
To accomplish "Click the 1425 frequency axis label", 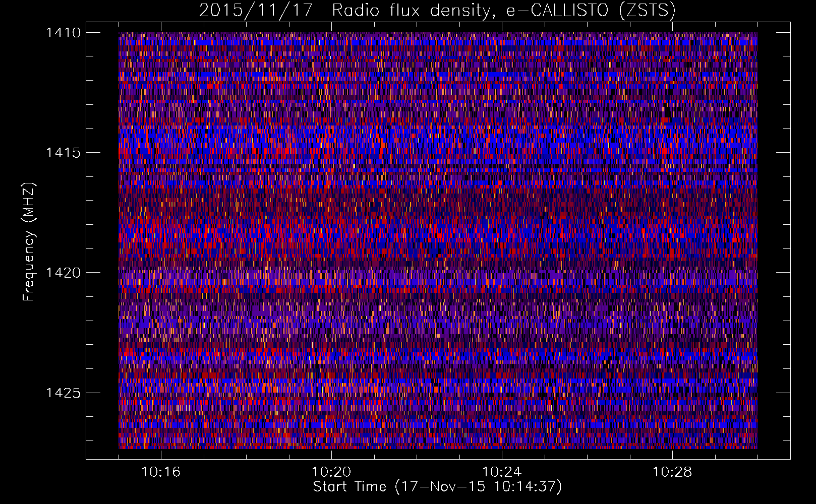I will 63,393.
